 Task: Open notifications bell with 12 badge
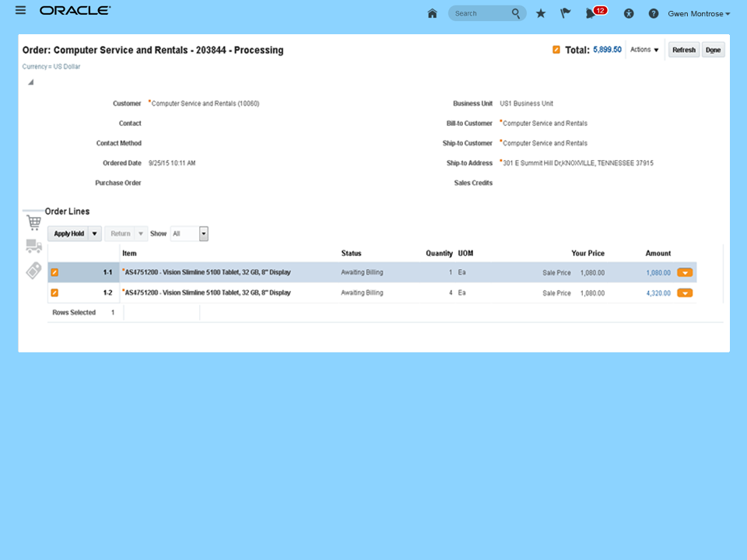(x=595, y=12)
